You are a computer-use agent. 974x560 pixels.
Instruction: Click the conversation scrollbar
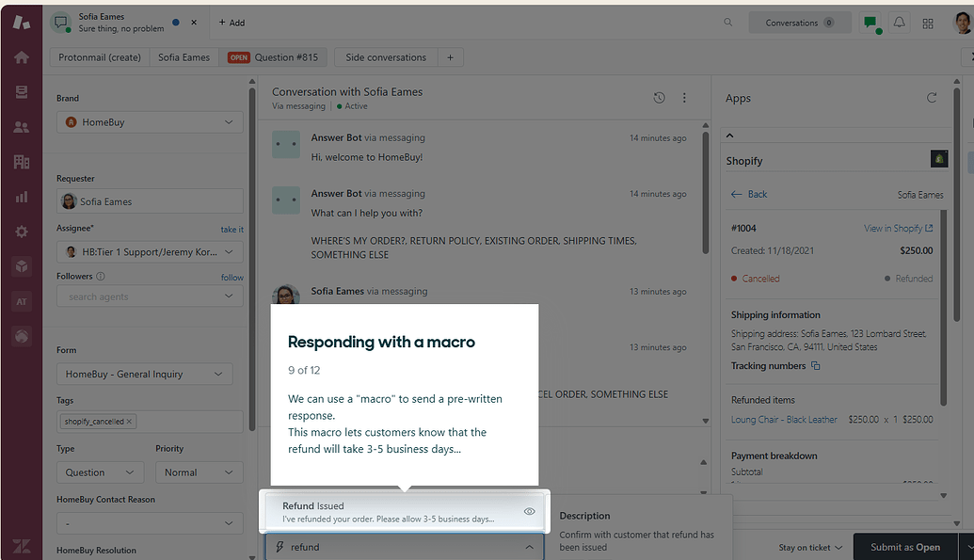coord(705,192)
